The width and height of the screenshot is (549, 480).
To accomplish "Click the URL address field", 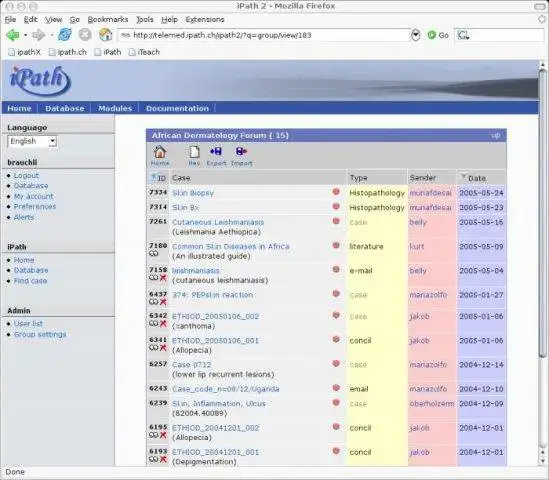I will (264, 35).
